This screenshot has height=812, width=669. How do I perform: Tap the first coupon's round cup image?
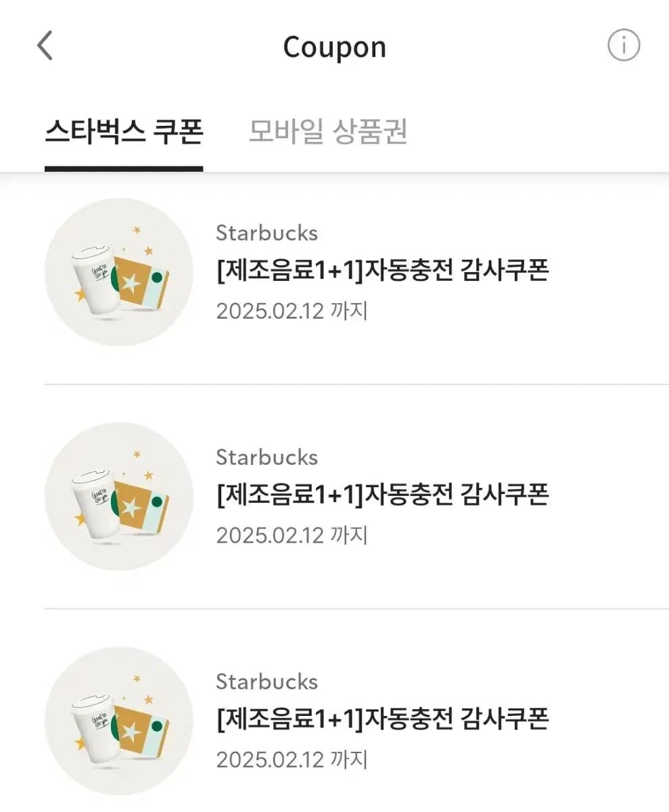coord(119,272)
